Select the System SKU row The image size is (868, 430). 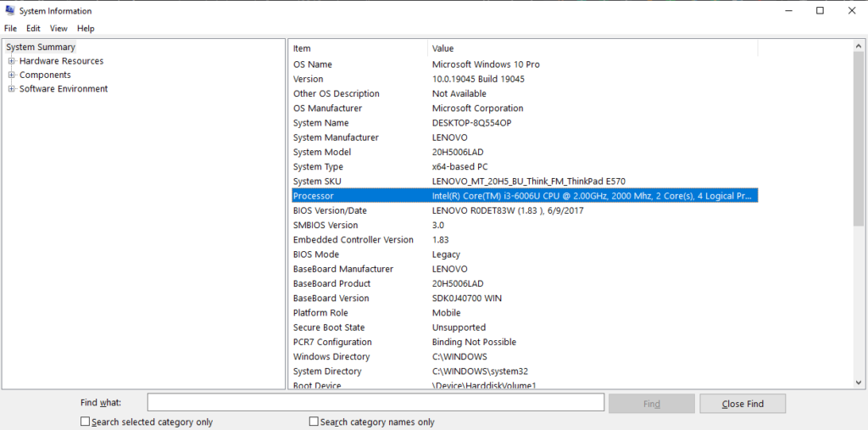point(525,181)
